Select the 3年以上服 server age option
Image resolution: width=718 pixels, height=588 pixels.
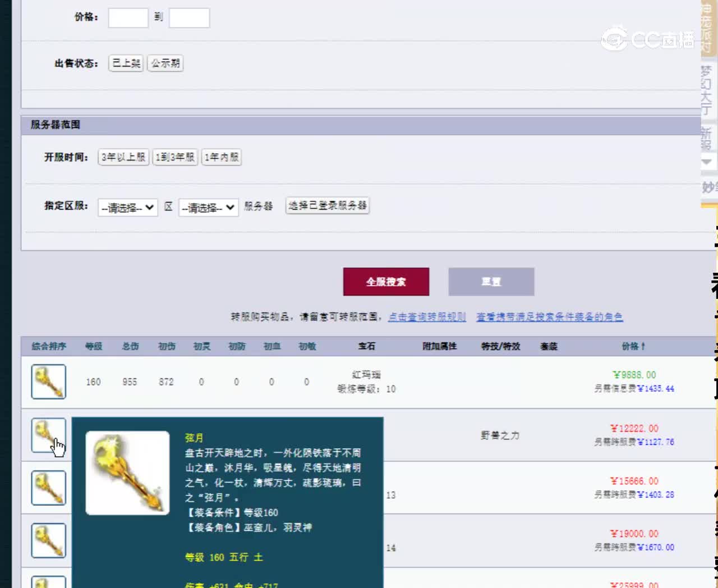coord(123,157)
